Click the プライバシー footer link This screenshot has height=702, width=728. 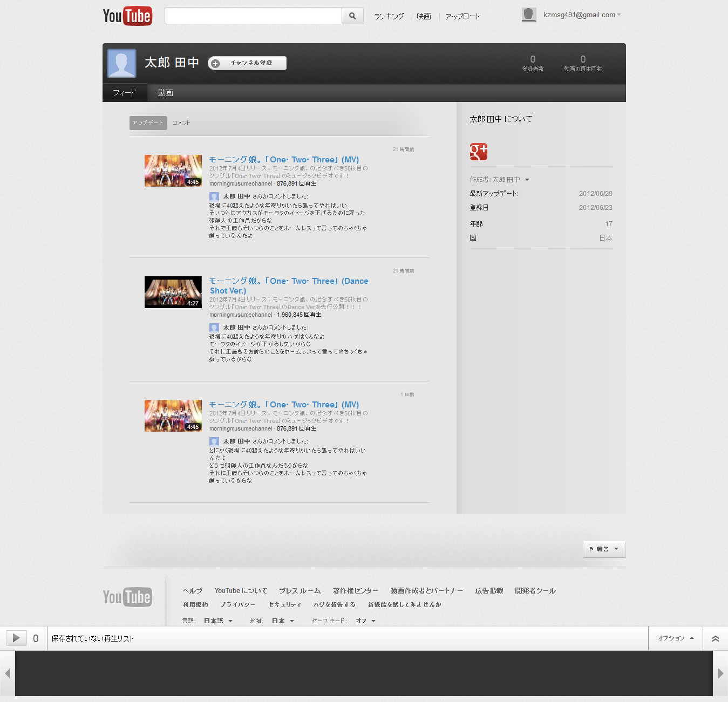coord(238,605)
